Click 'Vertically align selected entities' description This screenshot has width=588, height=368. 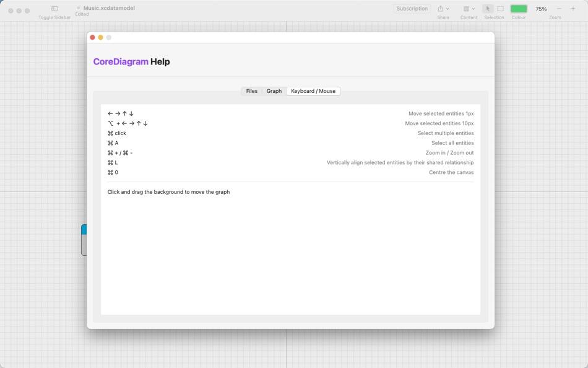tap(400, 162)
